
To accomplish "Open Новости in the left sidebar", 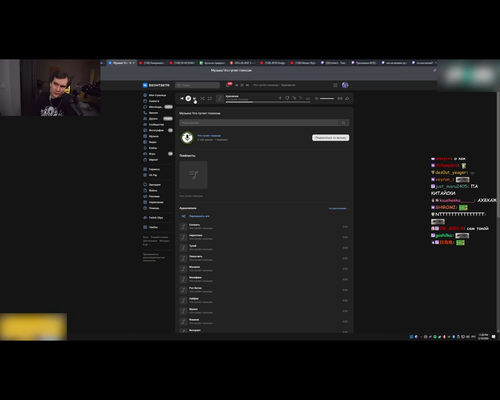I will tap(152, 101).
